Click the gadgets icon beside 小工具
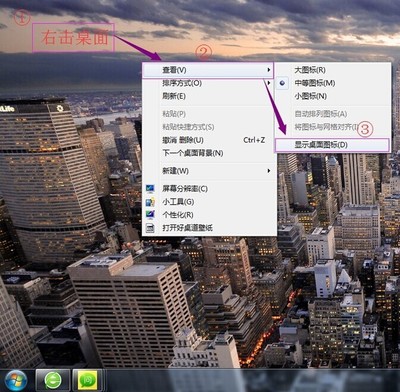This screenshot has height=392, width=400. (150, 202)
